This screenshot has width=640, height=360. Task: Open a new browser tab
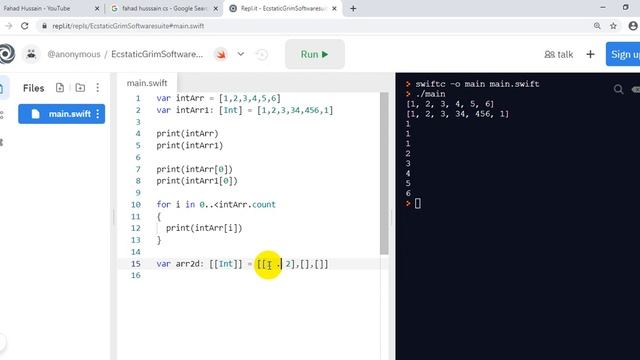coord(353,8)
